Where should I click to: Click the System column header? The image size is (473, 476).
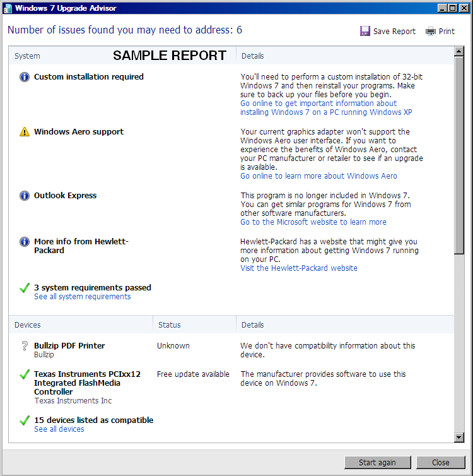27,56
